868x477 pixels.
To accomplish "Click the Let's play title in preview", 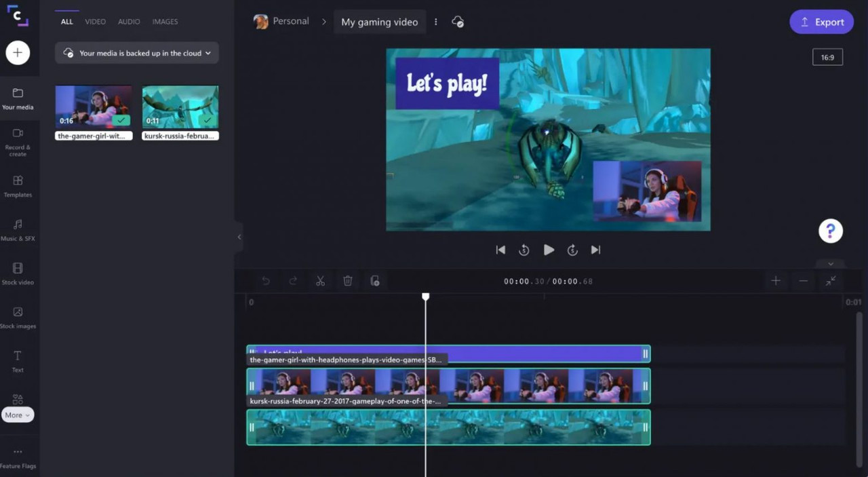I will pos(447,83).
